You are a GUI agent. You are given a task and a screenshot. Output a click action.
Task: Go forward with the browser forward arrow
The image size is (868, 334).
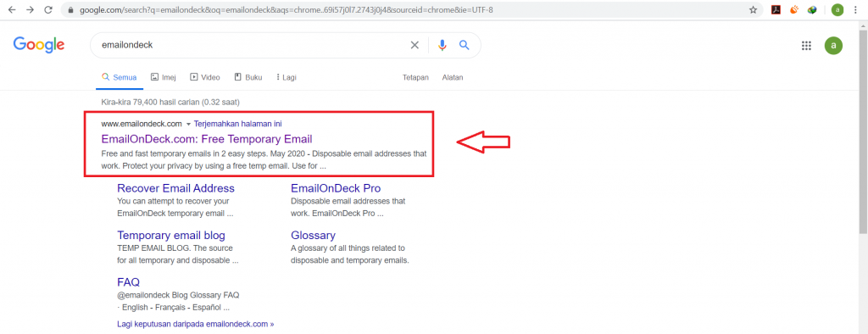click(x=30, y=10)
